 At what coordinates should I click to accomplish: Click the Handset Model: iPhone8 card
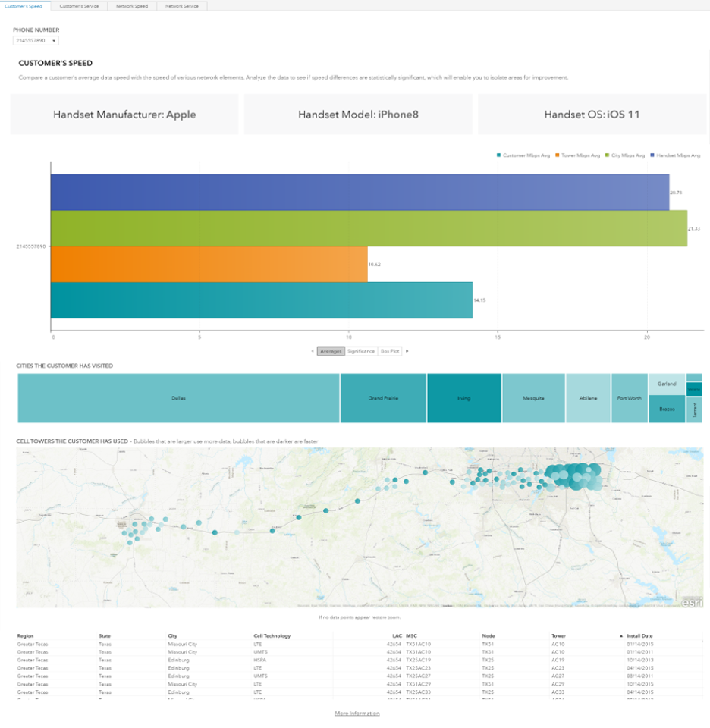point(358,115)
